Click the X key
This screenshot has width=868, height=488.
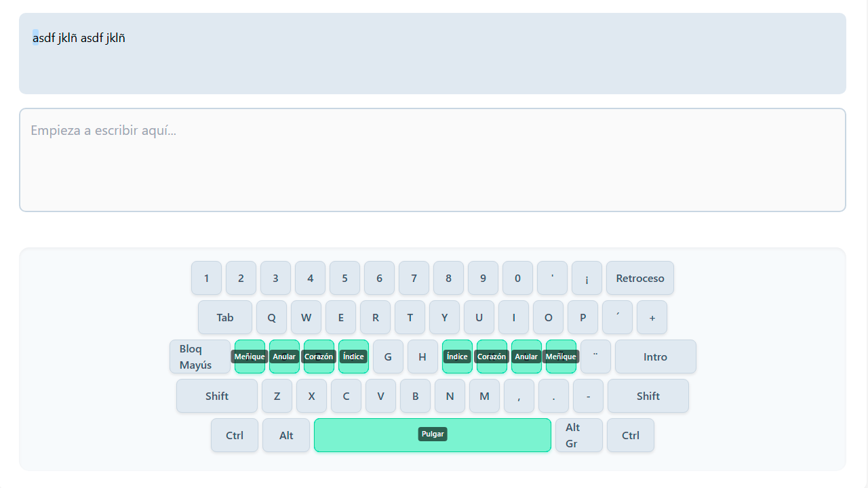click(x=312, y=396)
